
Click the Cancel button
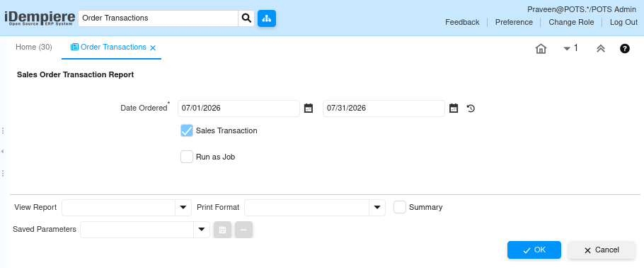pos(602,250)
